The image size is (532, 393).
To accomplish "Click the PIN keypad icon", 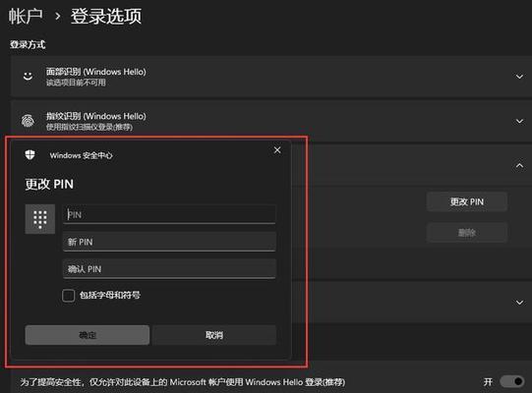I will point(40,219).
